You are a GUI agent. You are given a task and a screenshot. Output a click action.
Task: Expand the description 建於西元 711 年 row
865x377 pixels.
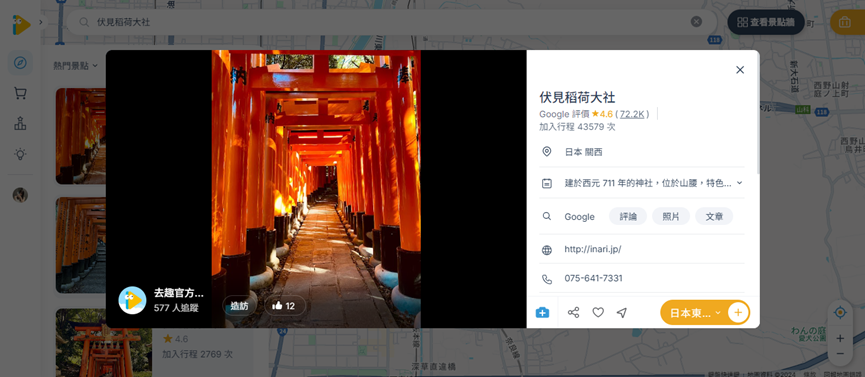[x=642, y=183]
